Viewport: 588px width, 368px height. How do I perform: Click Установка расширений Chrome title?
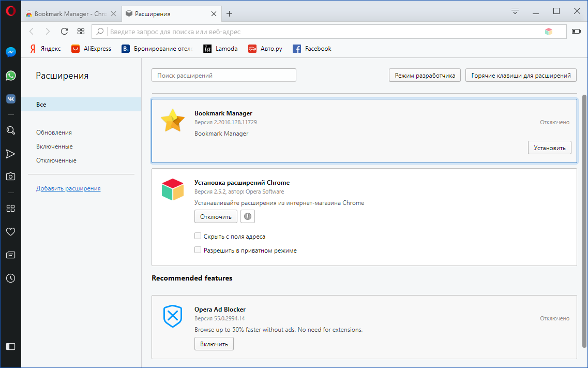(242, 183)
